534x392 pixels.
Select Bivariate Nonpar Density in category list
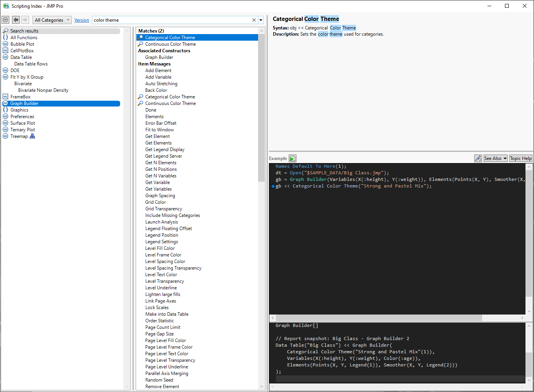(43, 90)
